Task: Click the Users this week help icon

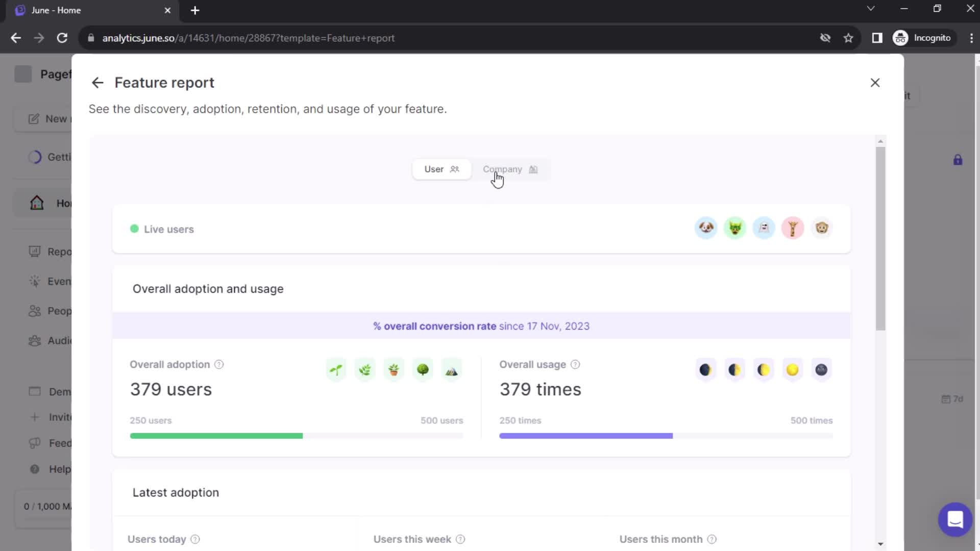Action: coord(460,539)
